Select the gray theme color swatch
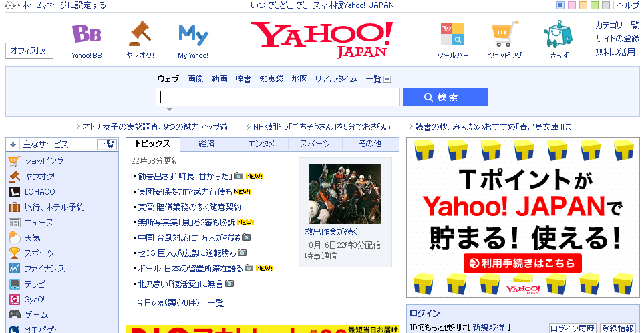This screenshot has height=333, width=644. click(x=605, y=5)
